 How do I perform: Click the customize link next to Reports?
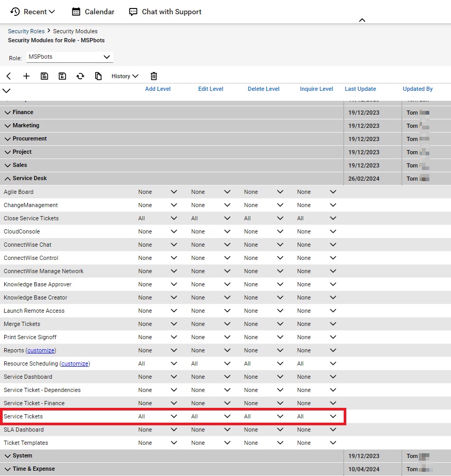point(41,350)
